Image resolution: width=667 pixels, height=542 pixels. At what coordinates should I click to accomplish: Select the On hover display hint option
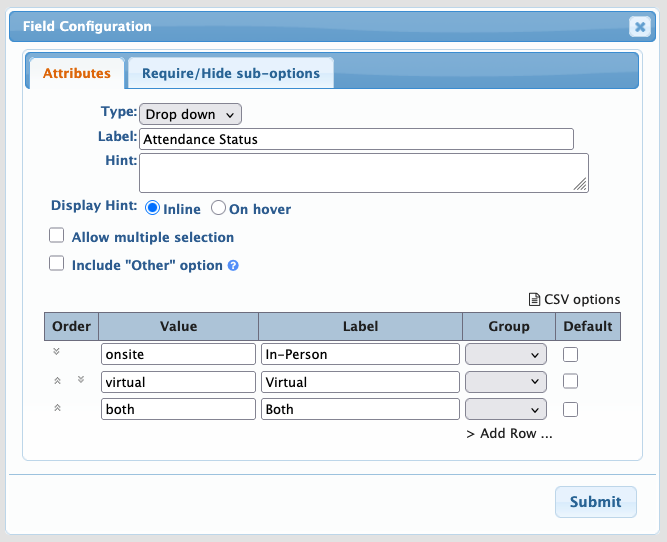pyautogui.click(x=218, y=209)
